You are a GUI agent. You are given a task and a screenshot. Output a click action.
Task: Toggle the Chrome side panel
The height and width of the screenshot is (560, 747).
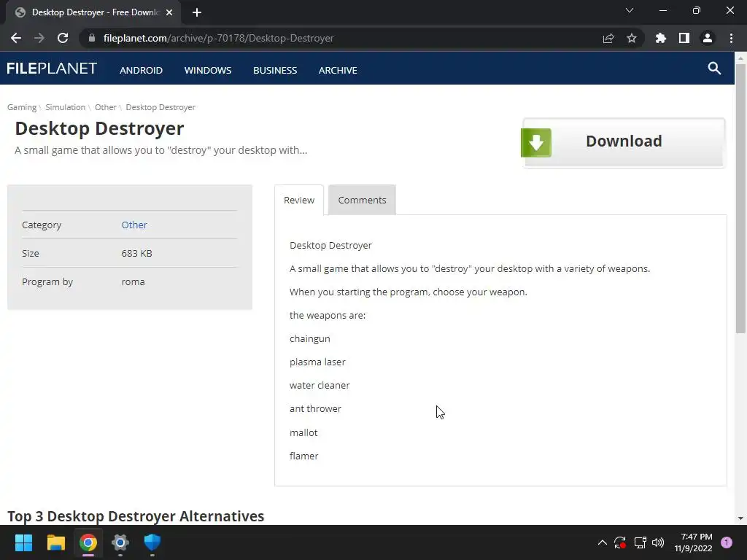pos(684,38)
